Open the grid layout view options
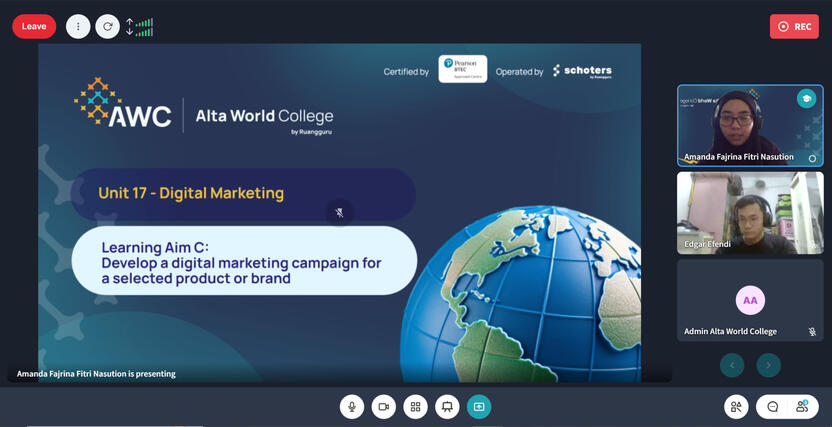The image size is (832, 427). [415, 407]
